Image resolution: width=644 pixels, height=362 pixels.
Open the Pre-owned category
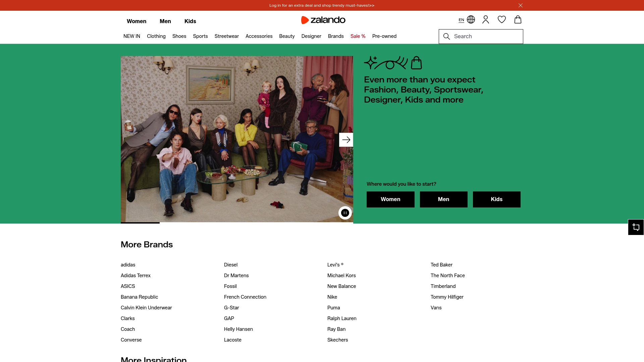[384, 36]
